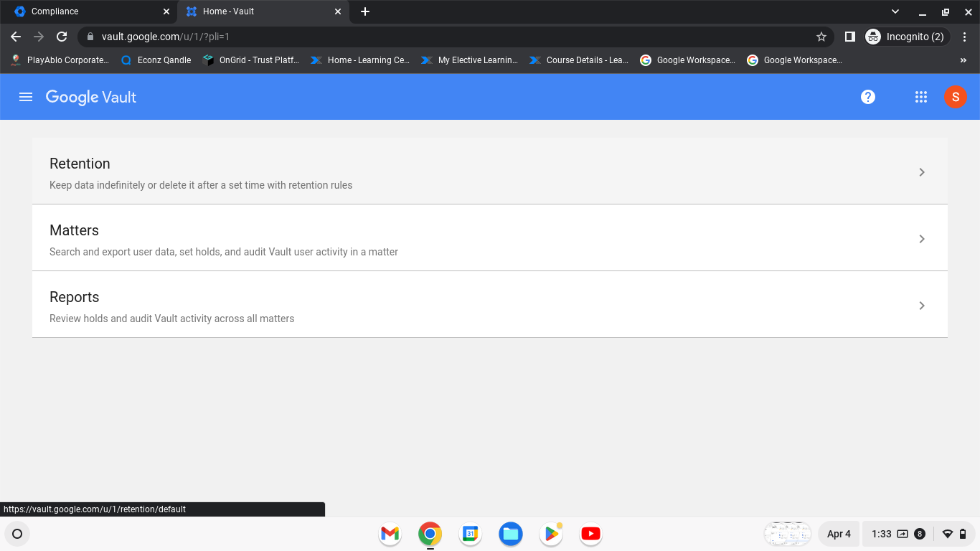
Task: Open the Matters section
Action: [x=490, y=238]
